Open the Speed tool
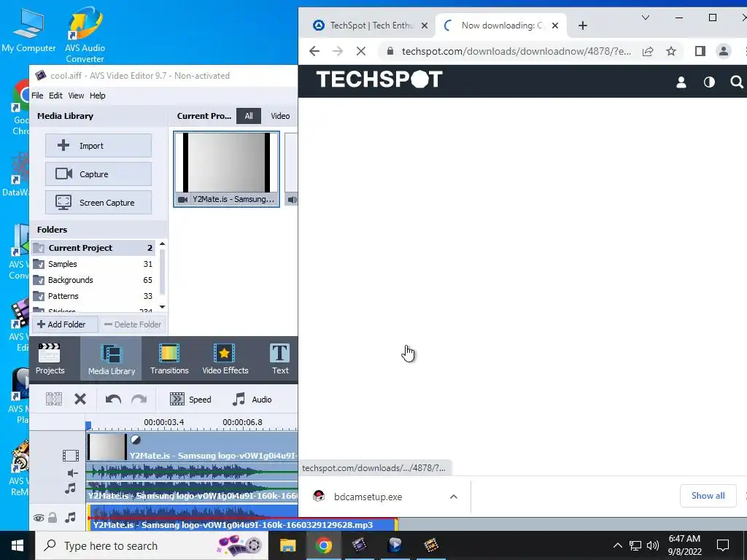Viewport: 747px width, 560px height. coord(190,399)
